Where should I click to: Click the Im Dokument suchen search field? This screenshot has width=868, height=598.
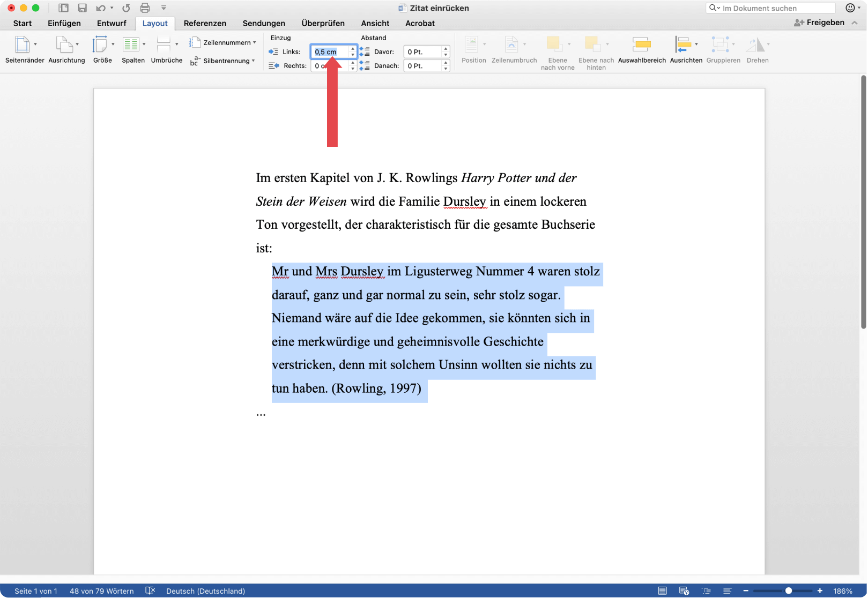click(771, 8)
